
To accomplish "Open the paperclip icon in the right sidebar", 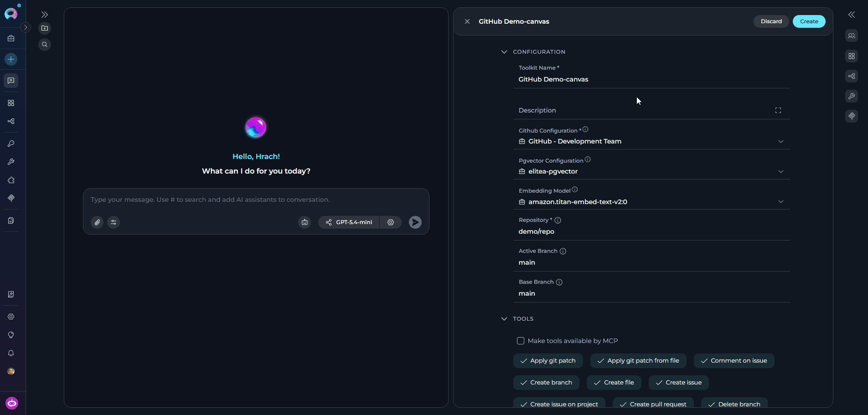I will point(852,116).
